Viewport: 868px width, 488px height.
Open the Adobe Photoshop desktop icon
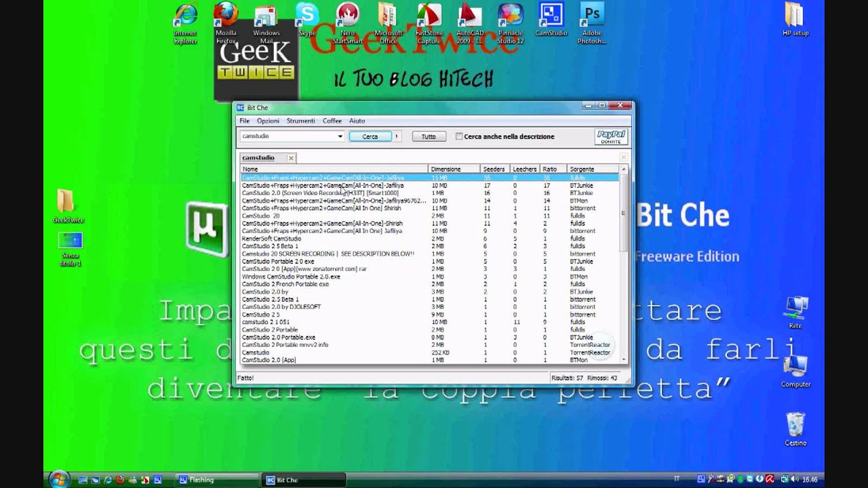[592, 24]
